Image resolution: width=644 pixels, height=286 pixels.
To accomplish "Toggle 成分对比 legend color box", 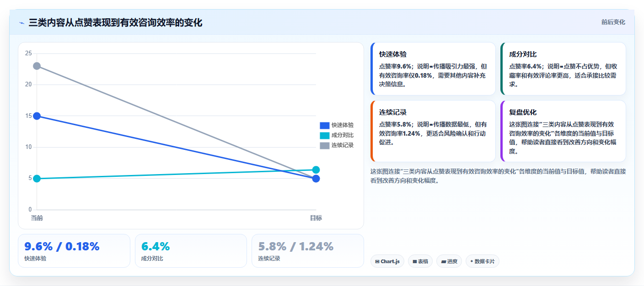I will point(324,135).
